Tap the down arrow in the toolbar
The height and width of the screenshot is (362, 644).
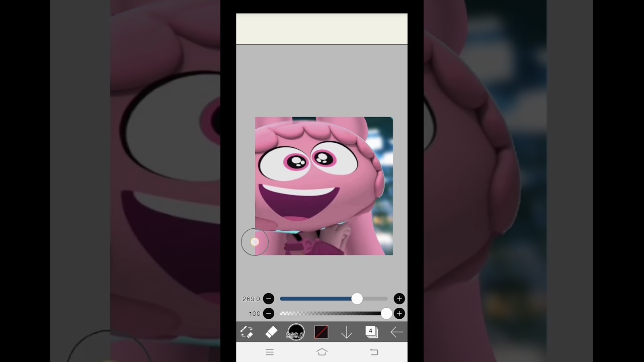coord(346,332)
